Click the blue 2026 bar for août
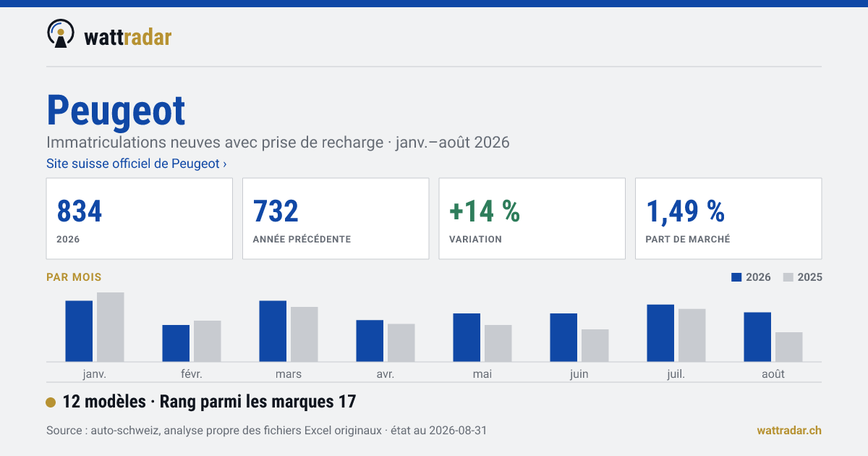Image resolution: width=868 pixels, height=456 pixels. click(x=757, y=337)
